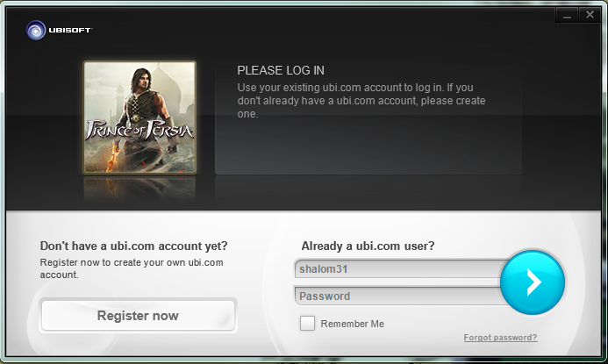The image size is (608, 364).
Task: Click the 'Already a ubi.com user?' heading
Action: [x=368, y=246]
